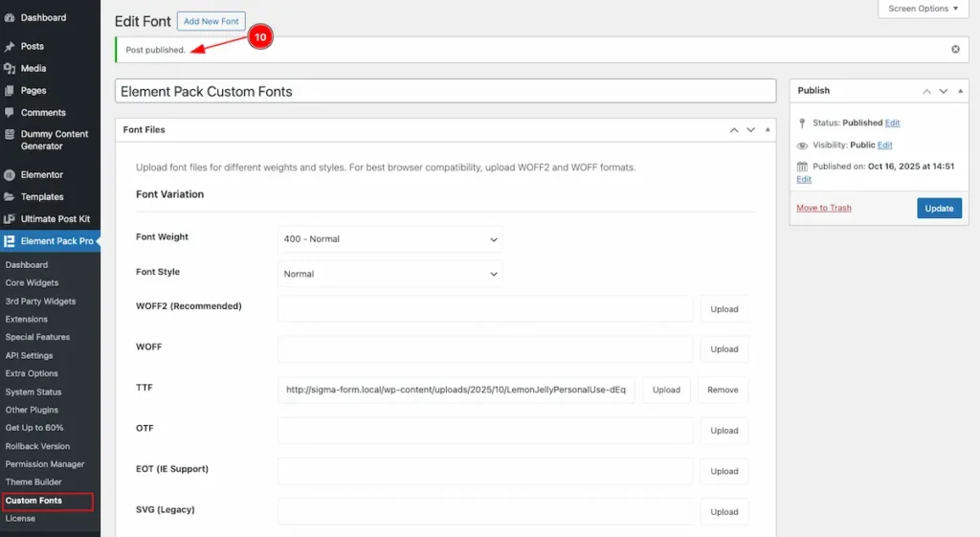Click the Ultimate Post Kit icon
This screenshot has width=980, height=537.
coord(10,218)
